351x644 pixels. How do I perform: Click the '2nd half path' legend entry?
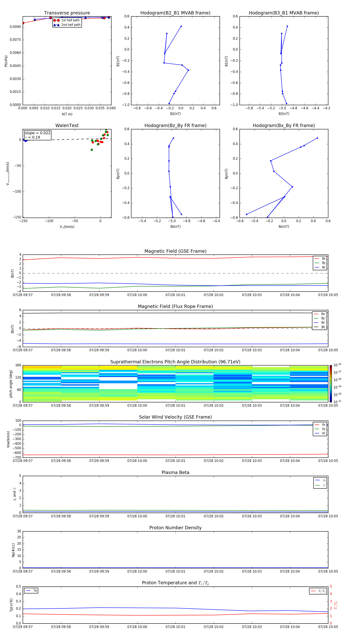pos(67,25)
